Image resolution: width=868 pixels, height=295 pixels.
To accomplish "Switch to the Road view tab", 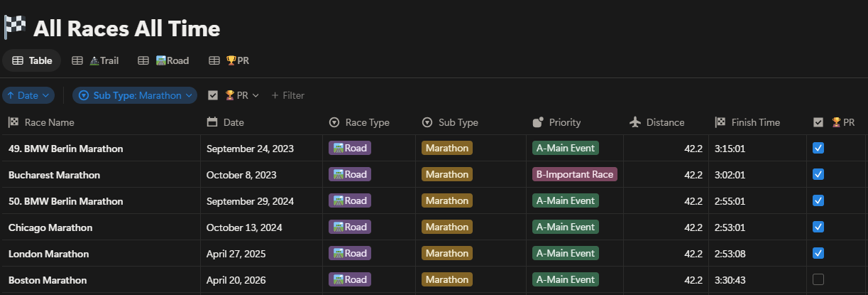I will [163, 60].
